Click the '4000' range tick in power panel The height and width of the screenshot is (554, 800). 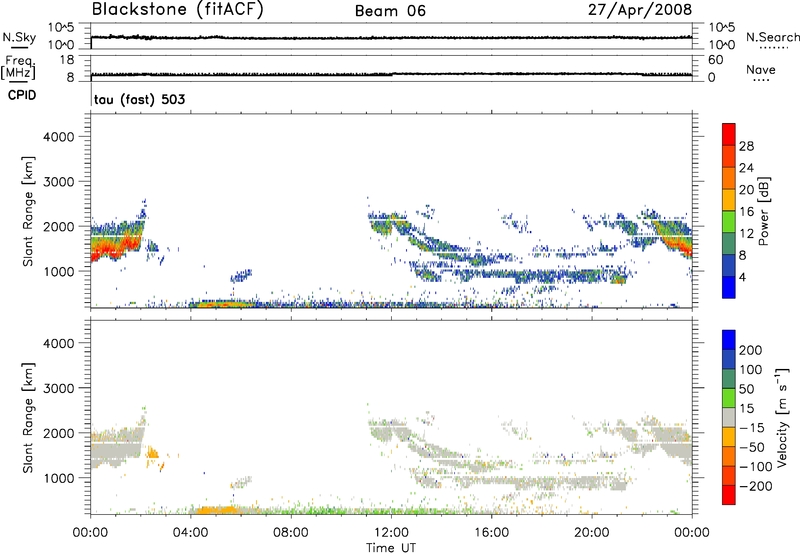click(59, 137)
